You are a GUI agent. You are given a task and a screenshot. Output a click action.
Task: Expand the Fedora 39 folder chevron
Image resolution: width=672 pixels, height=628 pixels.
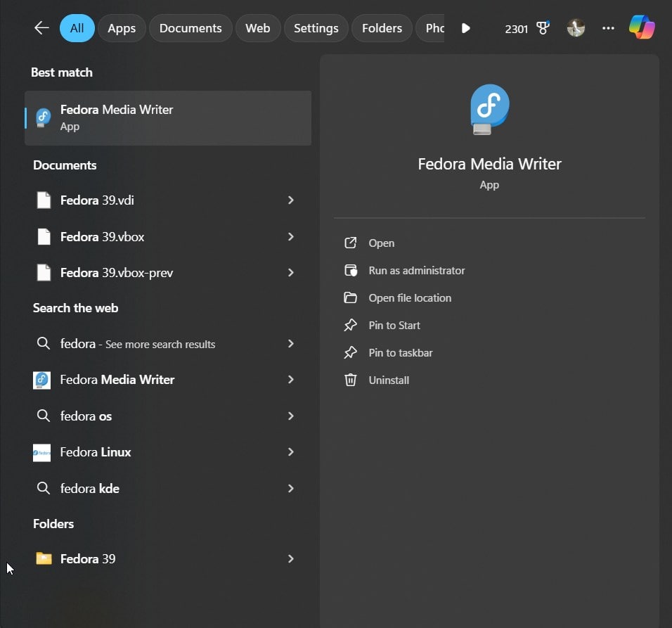pos(291,559)
